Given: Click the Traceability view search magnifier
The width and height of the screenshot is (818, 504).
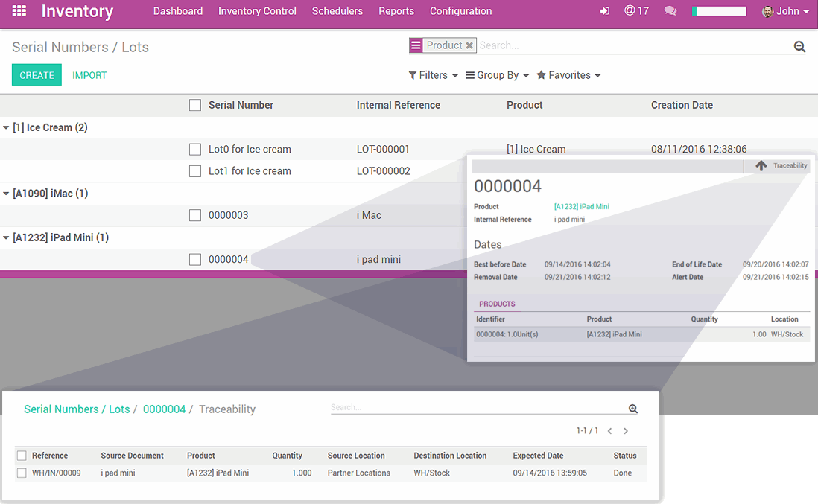Looking at the screenshot, I should (632, 409).
